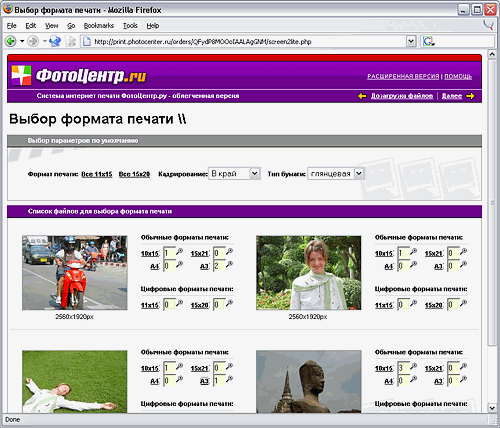
Task: Click magnifier icon next to 10x15 for scooter photo
Action: [x=179, y=252]
